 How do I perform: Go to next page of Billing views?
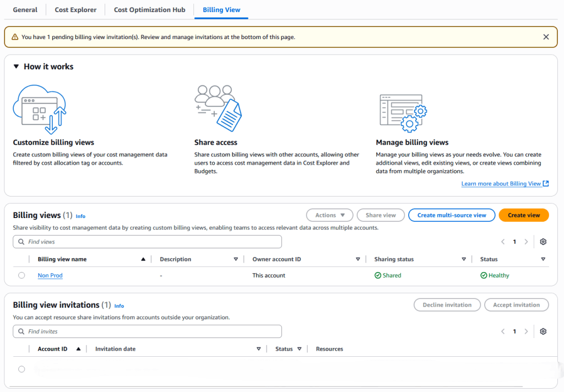(x=527, y=242)
